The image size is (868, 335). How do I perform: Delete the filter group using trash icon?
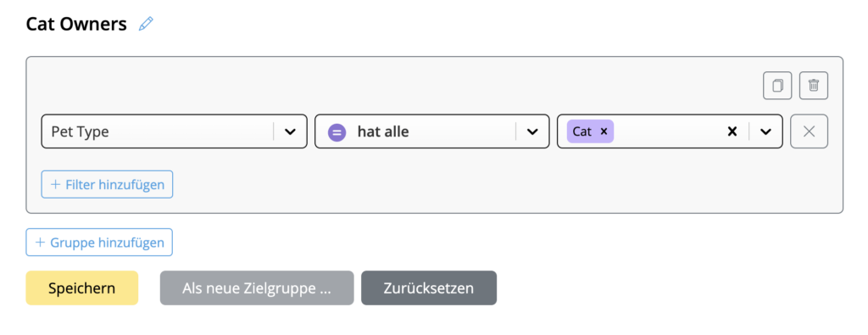tap(813, 86)
